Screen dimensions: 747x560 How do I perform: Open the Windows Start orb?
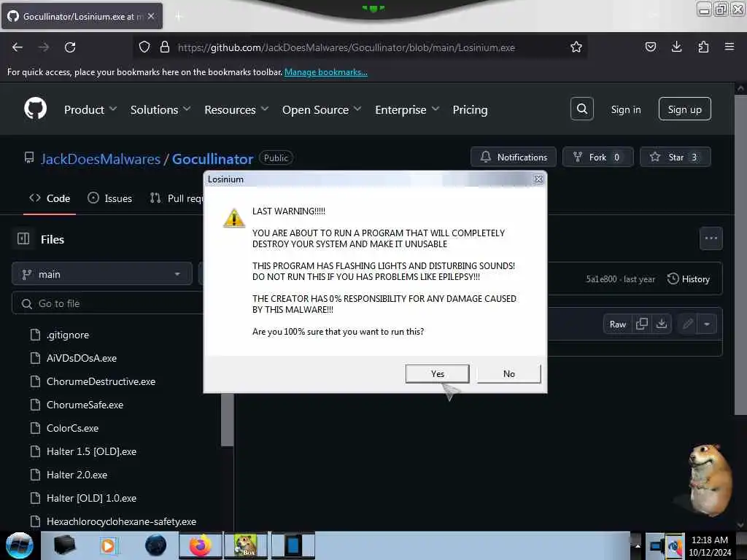point(19,545)
